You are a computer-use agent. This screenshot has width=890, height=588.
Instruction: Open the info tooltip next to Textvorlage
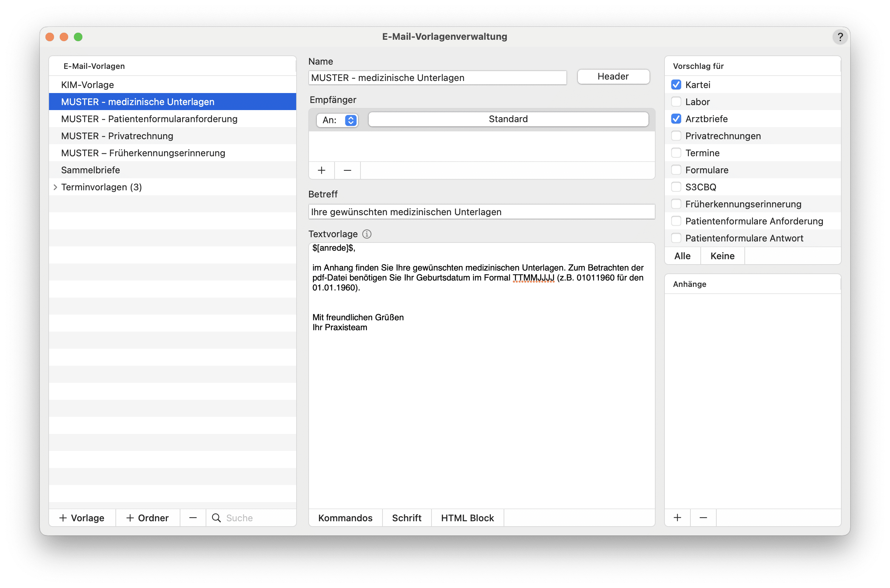(367, 234)
